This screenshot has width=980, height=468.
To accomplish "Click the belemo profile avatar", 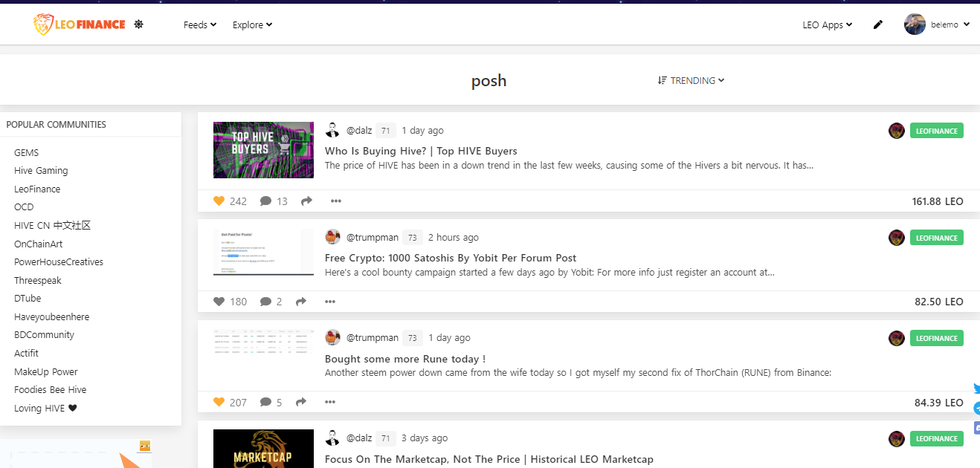I will click(x=915, y=25).
